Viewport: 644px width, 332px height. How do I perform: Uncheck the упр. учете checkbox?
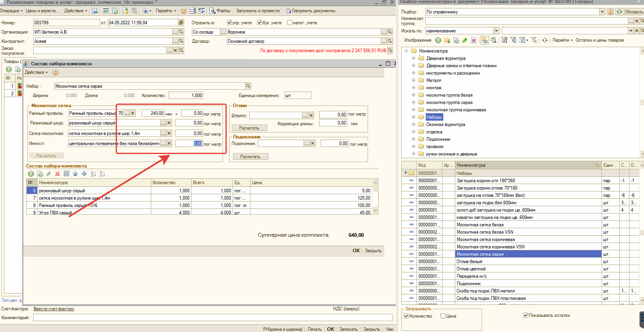pos(229,23)
